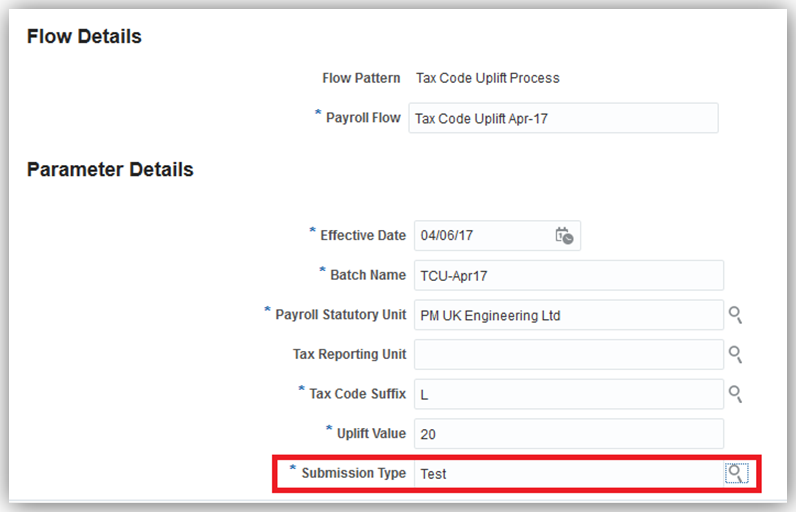
Task: Click the Uplift Value input field
Action: (567, 434)
